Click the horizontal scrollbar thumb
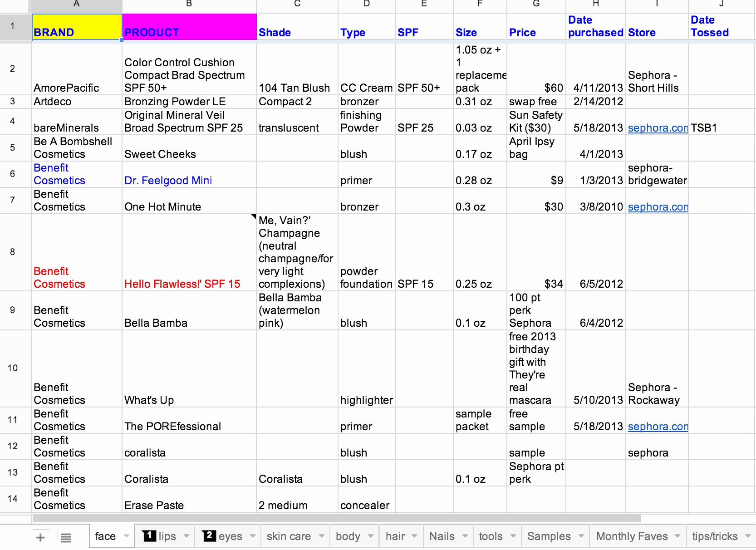 coord(336,518)
